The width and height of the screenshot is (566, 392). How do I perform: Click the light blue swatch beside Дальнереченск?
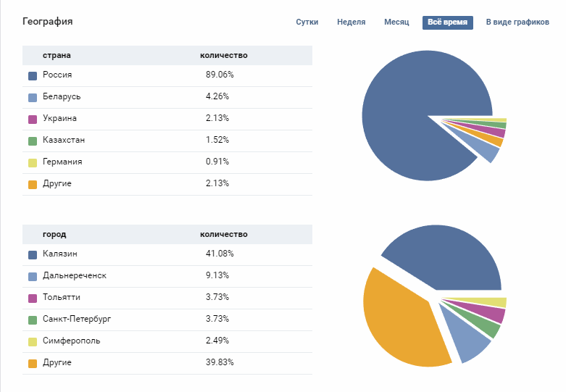[33, 276]
